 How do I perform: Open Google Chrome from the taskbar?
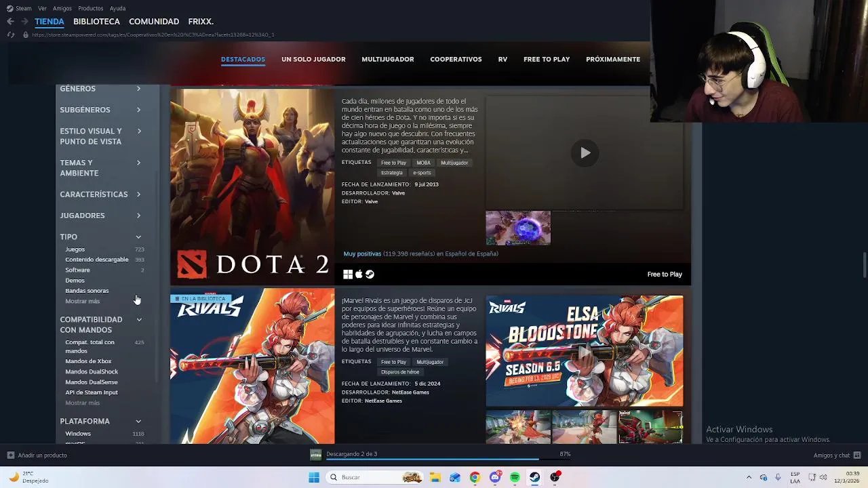475,477
